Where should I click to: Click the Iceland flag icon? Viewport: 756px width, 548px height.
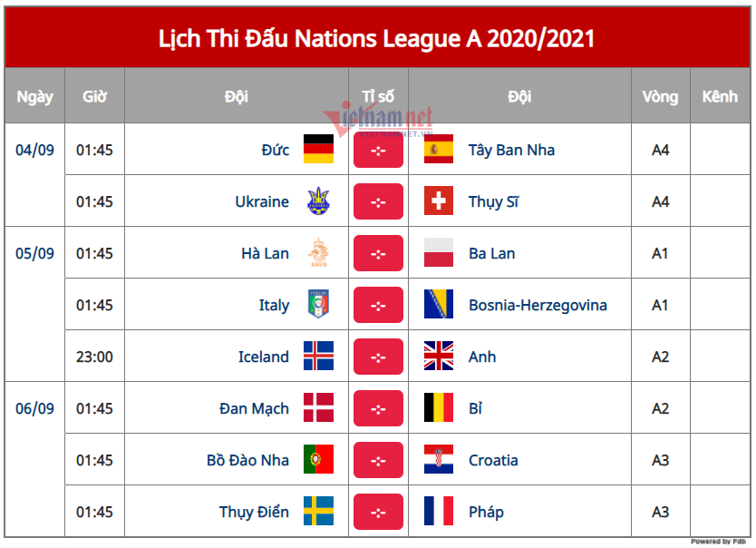[318, 357]
